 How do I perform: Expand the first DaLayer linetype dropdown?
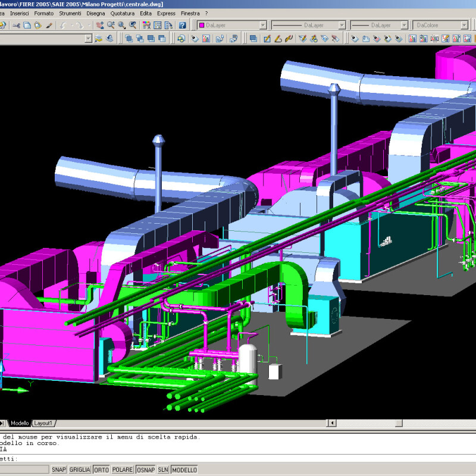[x=342, y=25]
